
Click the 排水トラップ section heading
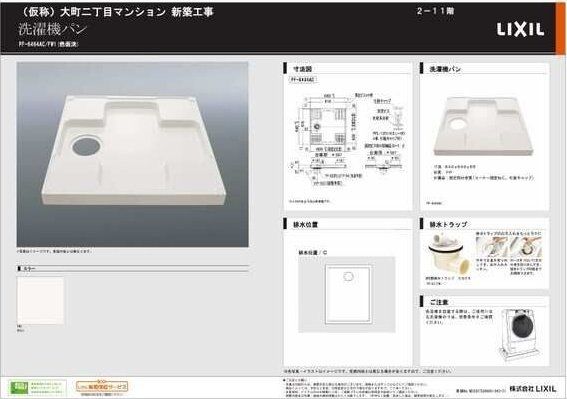[448, 224]
